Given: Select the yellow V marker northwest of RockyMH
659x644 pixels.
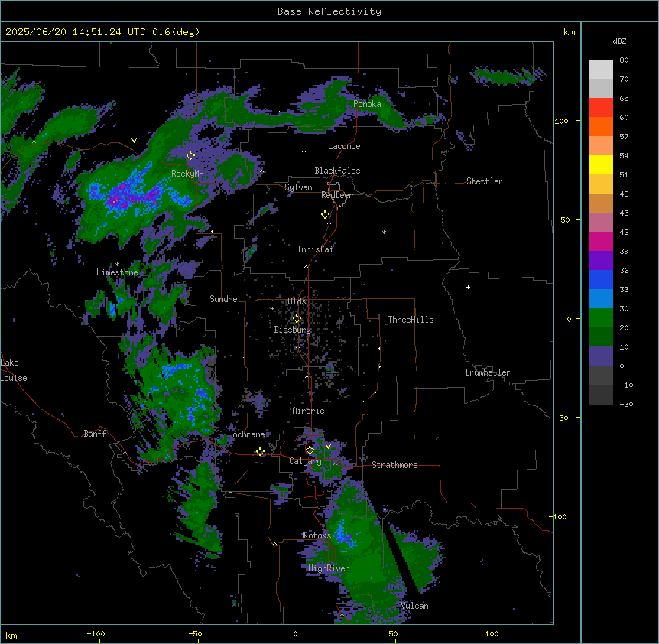Looking at the screenshot, I should [x=134, y=141].
